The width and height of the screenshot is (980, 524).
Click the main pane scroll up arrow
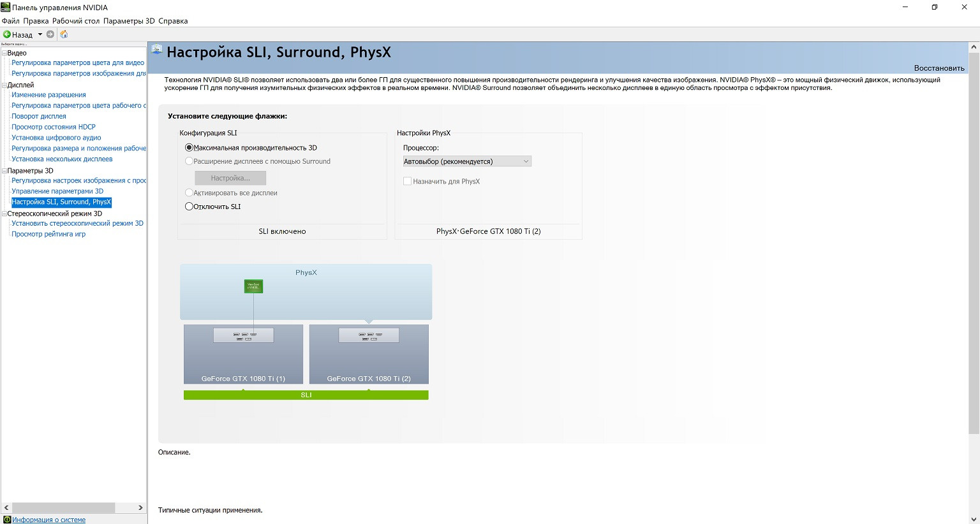point(974,47)
